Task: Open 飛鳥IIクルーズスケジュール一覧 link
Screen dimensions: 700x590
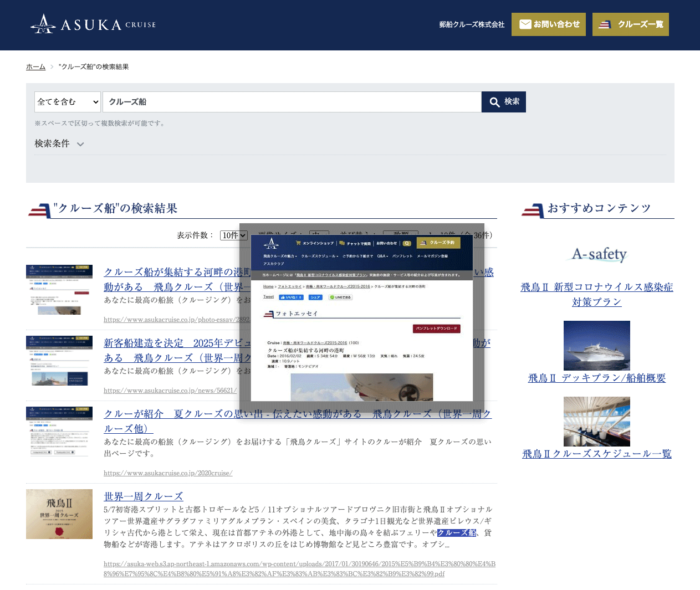Action: pos(597,454)
